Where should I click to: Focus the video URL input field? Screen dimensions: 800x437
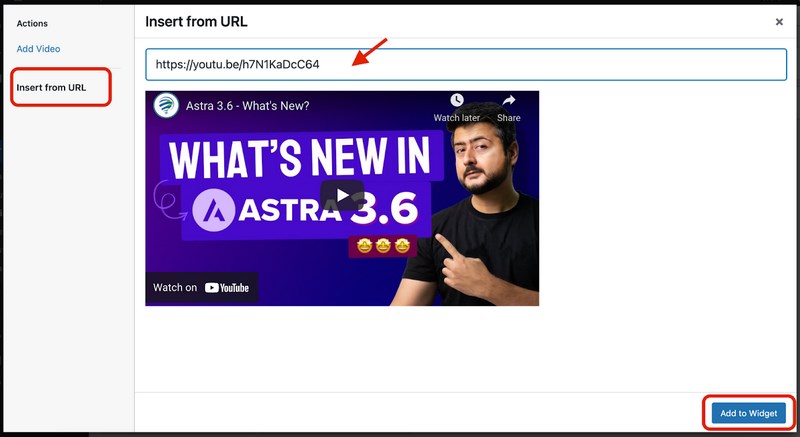(x=466, y=64)
